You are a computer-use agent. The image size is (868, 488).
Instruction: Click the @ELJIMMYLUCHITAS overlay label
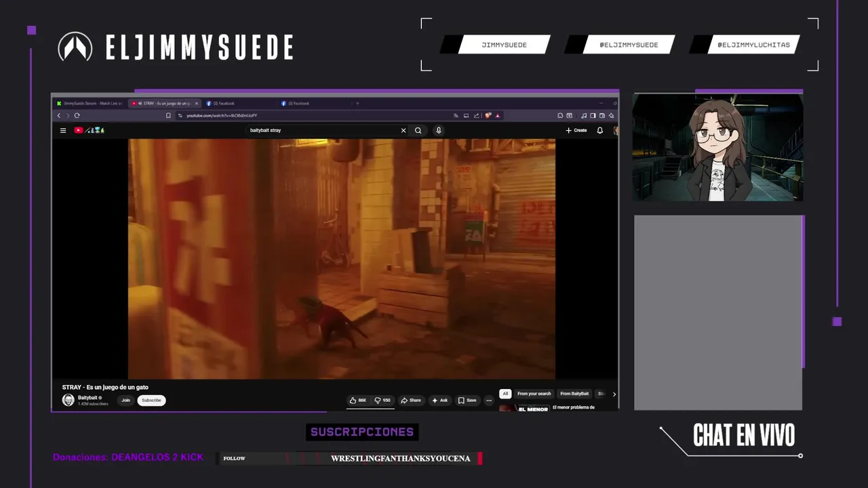(753, 45)
